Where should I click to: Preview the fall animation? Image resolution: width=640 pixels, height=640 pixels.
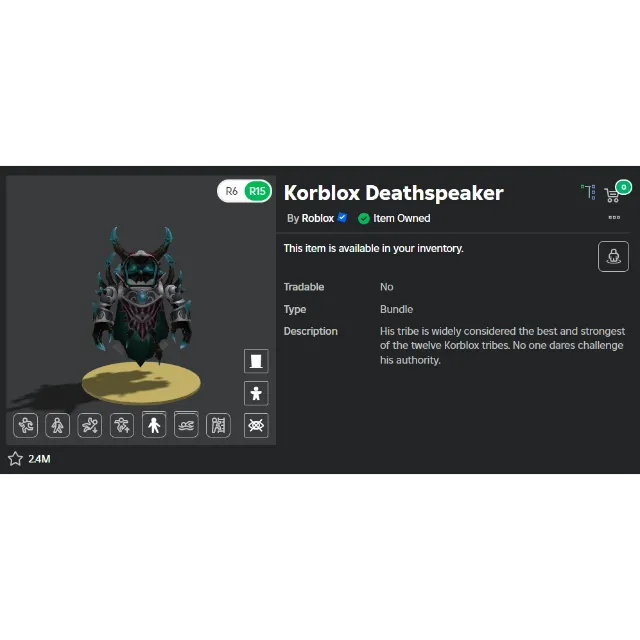(91, 426)
